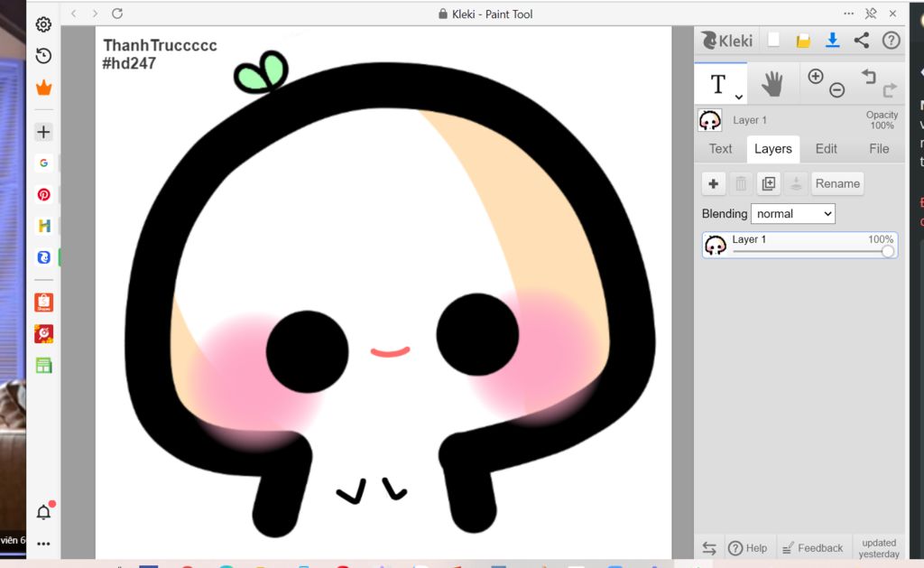Close the Kleki window
Screen dimensions: 924x568
click(892, 14)
